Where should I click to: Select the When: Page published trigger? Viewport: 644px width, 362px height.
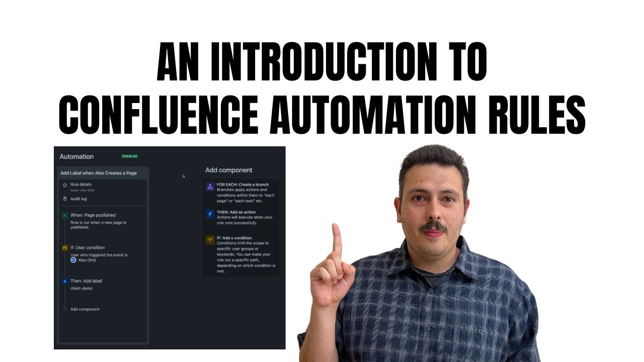93,215
